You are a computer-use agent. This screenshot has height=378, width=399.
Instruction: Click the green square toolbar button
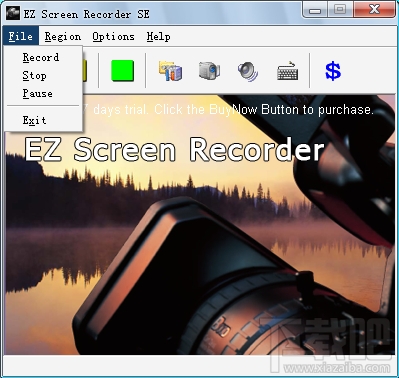click(x=122, y=71)
